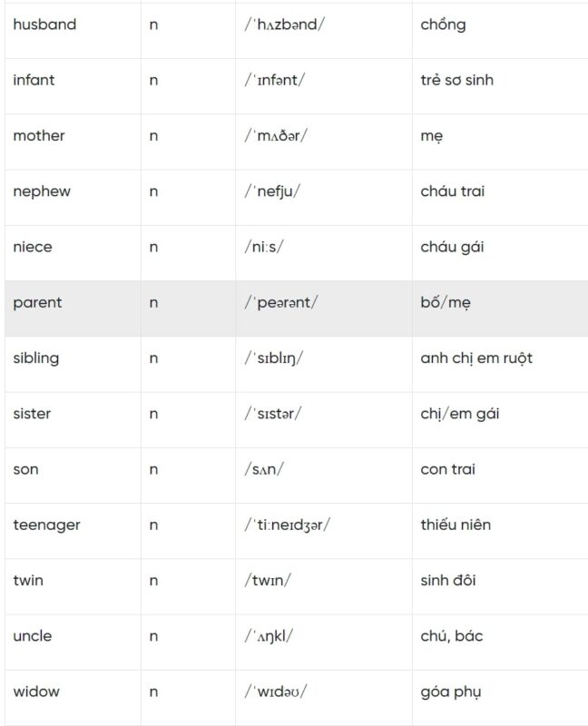Click the translation "cháu gái"
Viewport: 588px width, 726px height.
tap(452, 247)
